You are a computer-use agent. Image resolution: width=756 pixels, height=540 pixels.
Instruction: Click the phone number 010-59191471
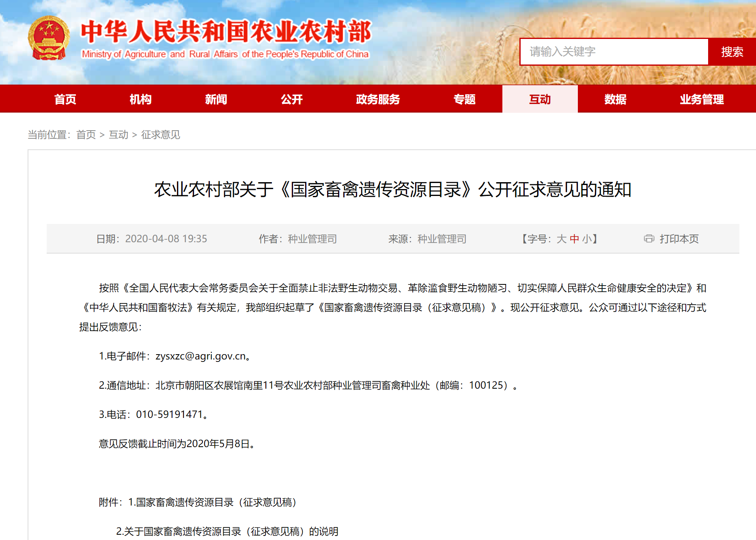[x=169, y=414]
